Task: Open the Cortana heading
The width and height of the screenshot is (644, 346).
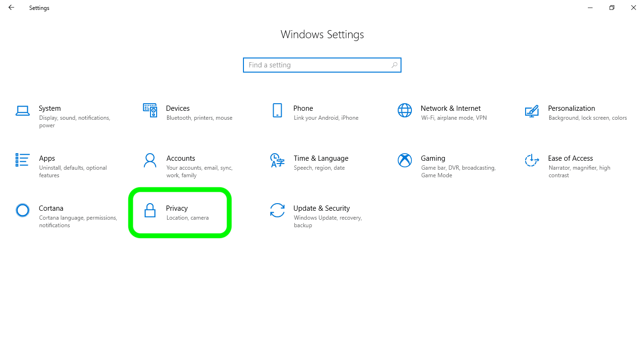Action: (x=51, y=208)
